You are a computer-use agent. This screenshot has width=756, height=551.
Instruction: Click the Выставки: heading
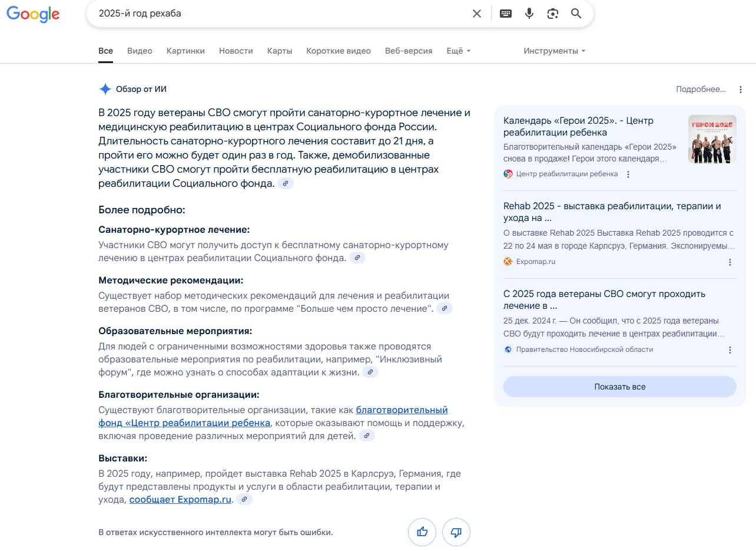pos(123,458)
